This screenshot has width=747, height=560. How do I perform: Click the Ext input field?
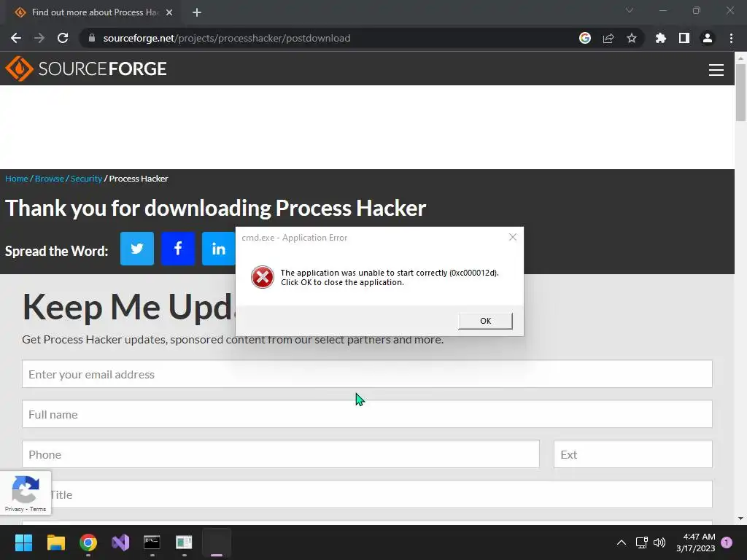(632, 454)
